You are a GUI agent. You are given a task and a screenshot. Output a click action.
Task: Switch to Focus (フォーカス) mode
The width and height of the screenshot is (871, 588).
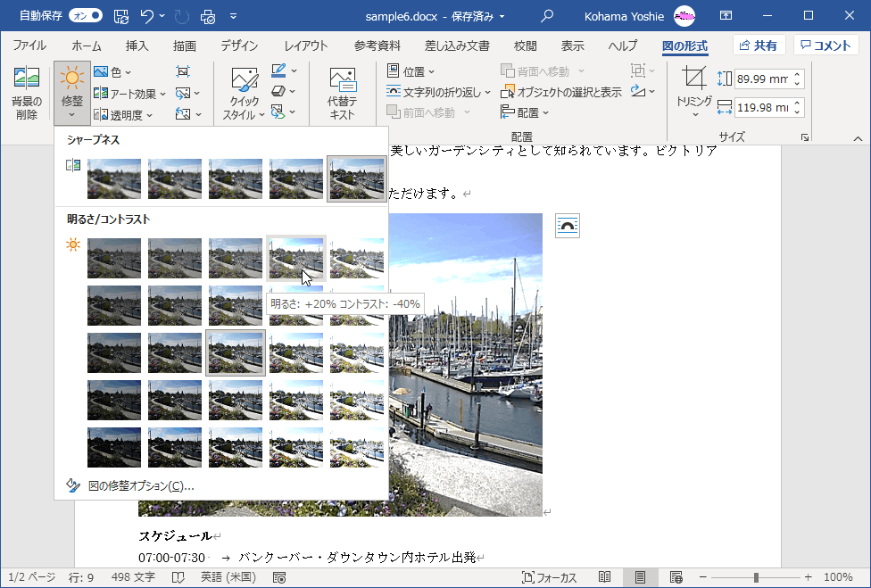tap(550, 577)
